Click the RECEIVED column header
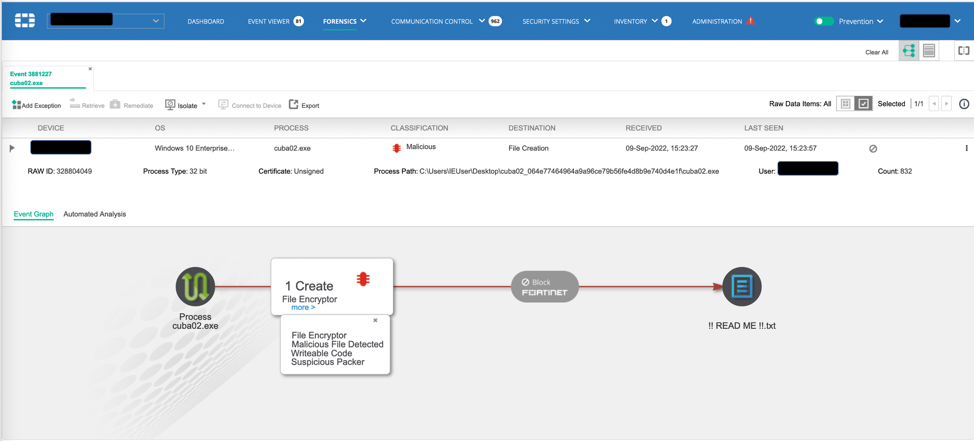Viewport: 974px width, 441px height. [644, 128]
